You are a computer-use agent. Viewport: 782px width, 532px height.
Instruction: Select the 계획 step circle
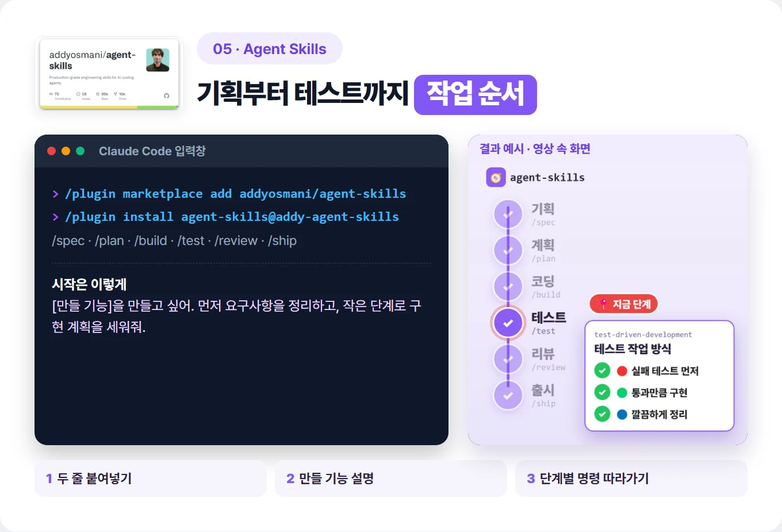point(508,250)
